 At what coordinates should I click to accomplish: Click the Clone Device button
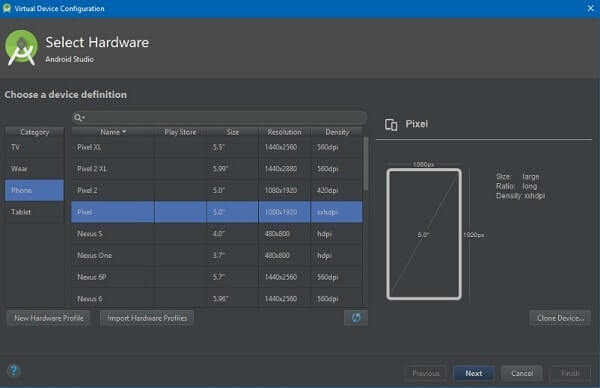click(560, 318)
